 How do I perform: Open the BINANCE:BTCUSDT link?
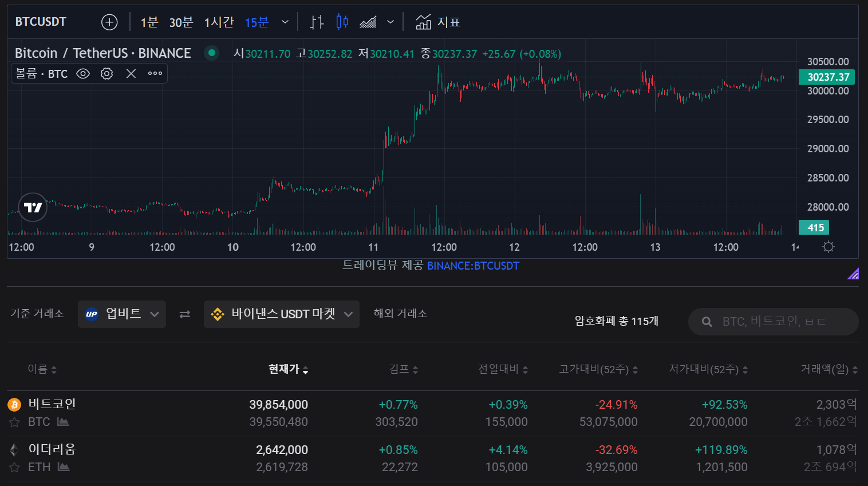coord(473,266)
